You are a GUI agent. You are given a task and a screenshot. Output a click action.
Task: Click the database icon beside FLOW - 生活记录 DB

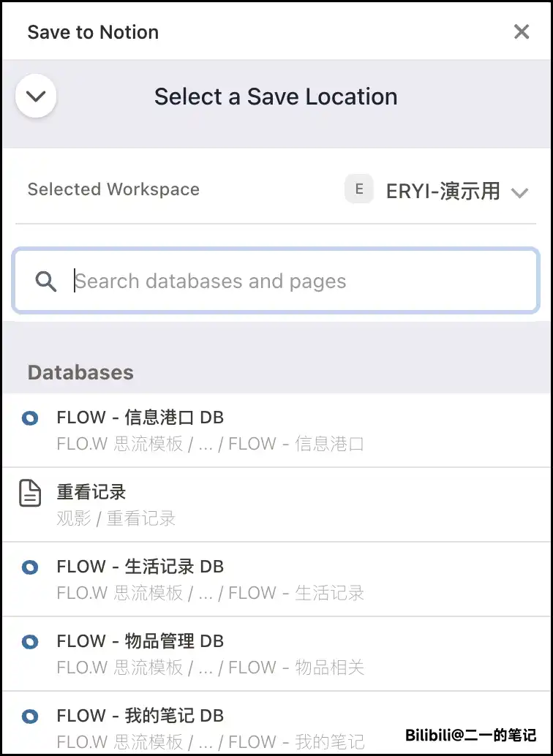pos(30,567)
